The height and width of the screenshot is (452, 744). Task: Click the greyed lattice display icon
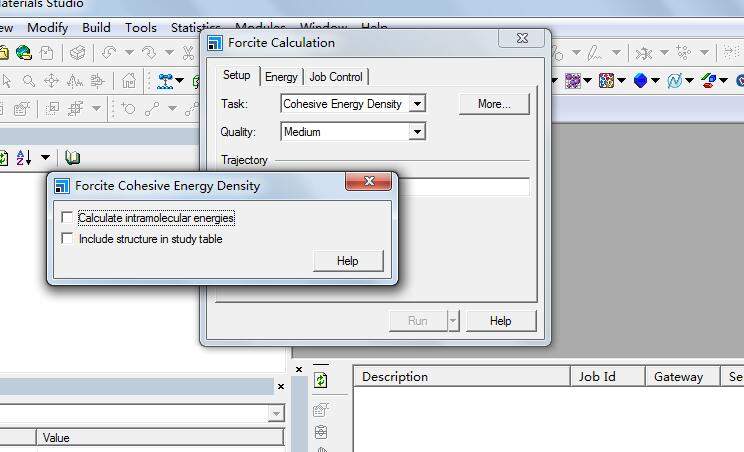coord(321,432)
